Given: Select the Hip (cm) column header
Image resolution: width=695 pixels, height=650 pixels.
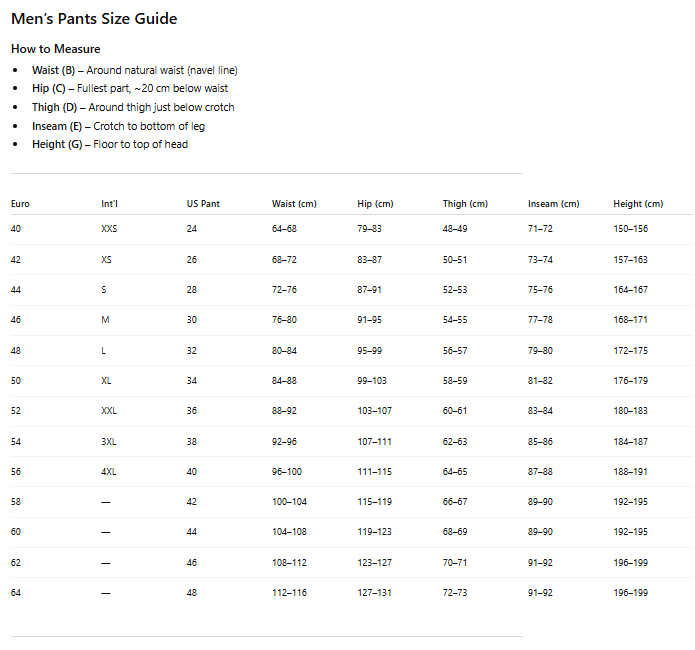Looking at the screenshot, I should pos(375,204).
